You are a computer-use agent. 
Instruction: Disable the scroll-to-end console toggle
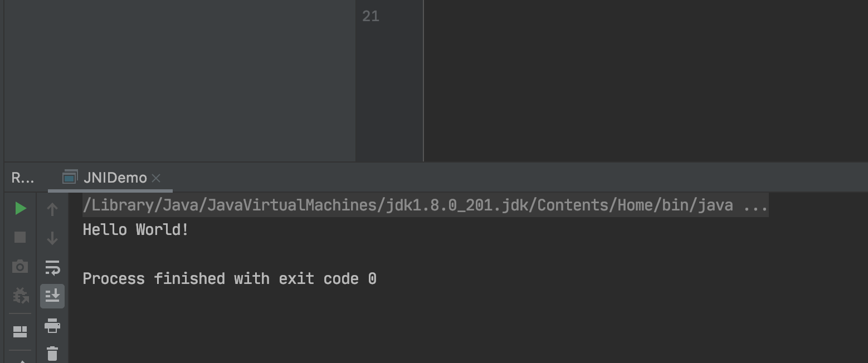pyautogui.click(x=52, y=296)
